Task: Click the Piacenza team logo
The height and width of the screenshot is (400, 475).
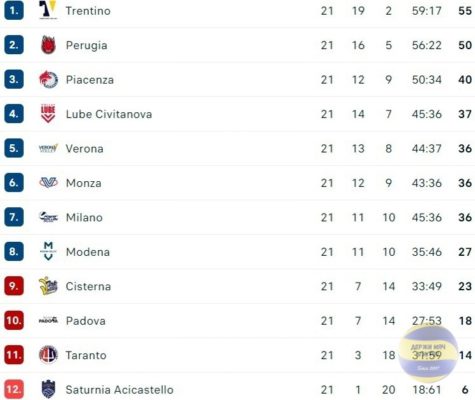Action: [x=48, y=79]
